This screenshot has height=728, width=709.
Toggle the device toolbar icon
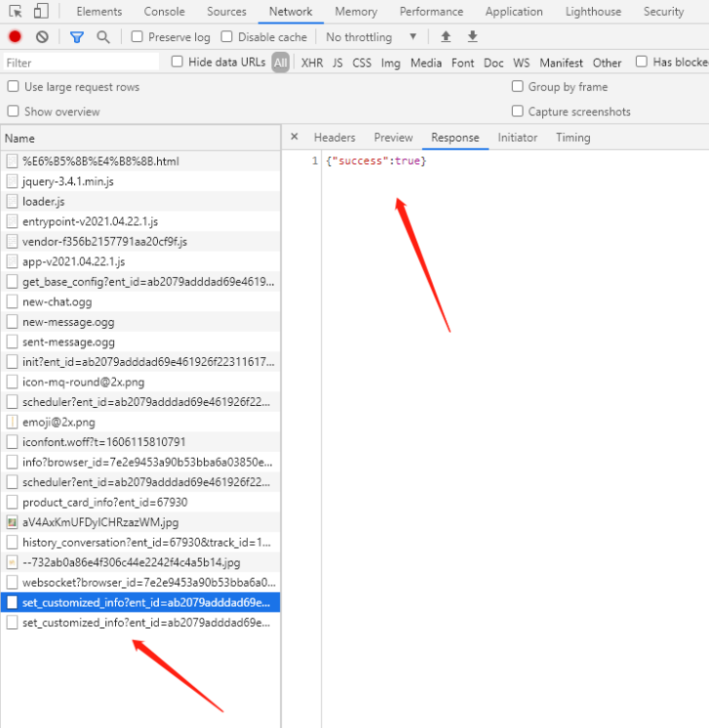pos(41,11)
